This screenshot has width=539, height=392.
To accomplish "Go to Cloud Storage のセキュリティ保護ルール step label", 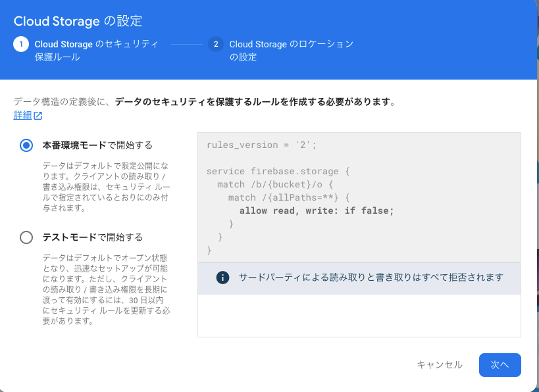I will point(96,51).
